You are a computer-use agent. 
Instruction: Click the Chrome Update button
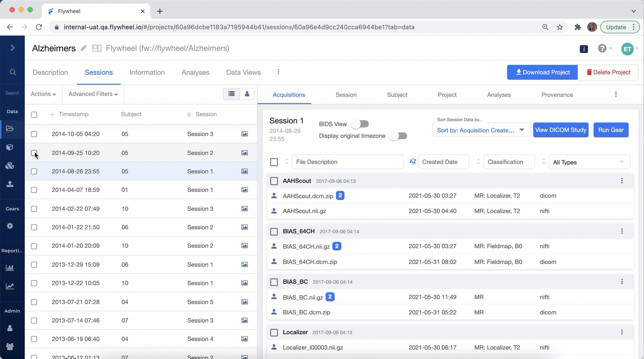point(620,27)
